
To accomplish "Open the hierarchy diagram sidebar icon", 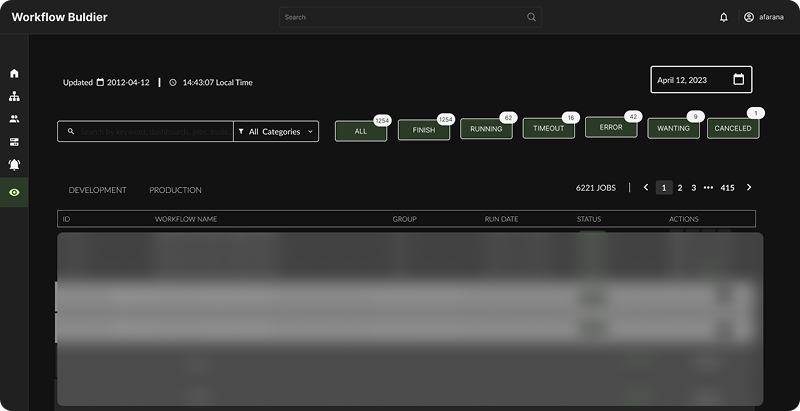I will [14, 96].
